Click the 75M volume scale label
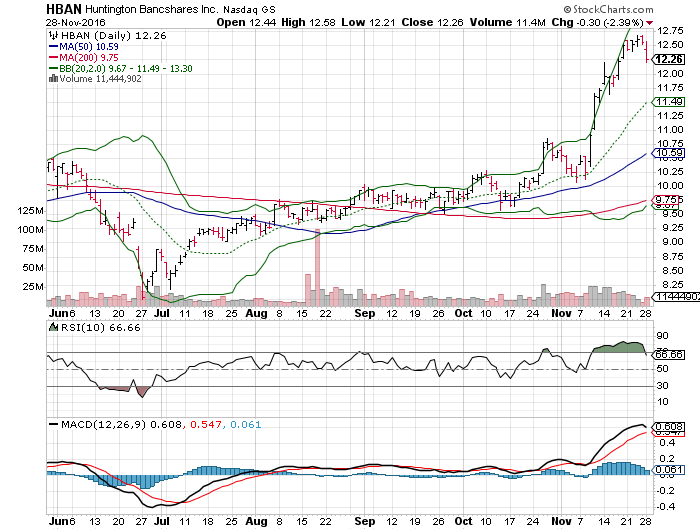Viewport: 700px width, 530px height. (33, 249)
